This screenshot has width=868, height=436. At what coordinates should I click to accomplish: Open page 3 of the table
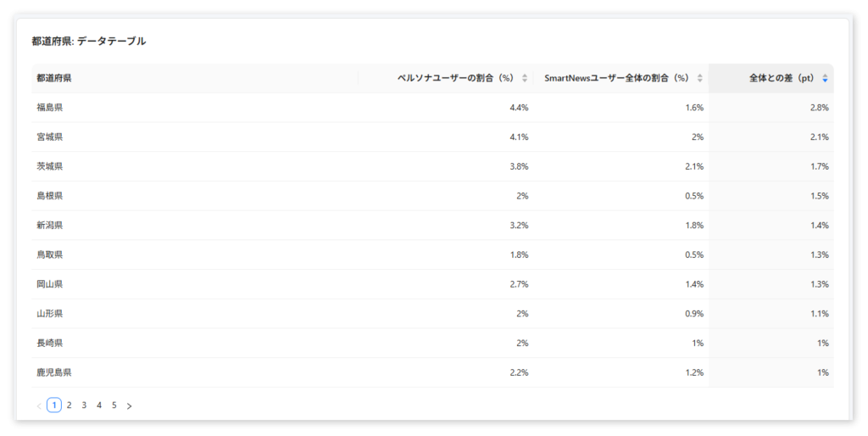pyautogui.click(x=84, y=405)
